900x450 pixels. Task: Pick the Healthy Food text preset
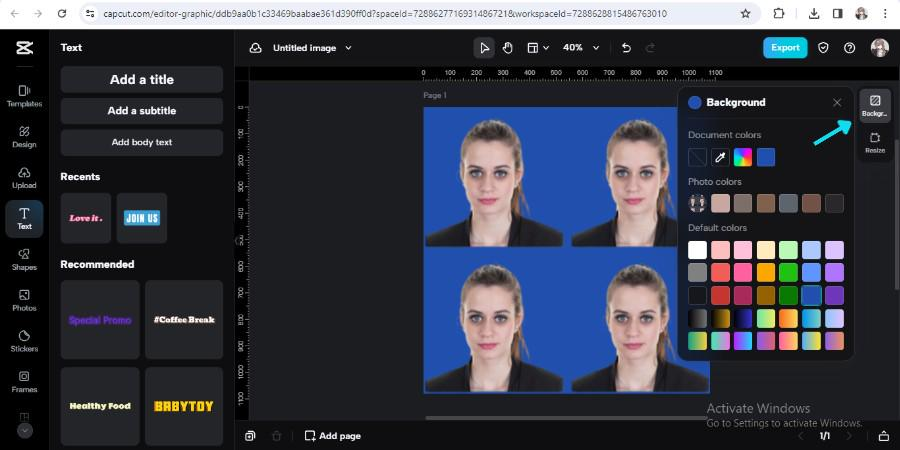[100, 406]
